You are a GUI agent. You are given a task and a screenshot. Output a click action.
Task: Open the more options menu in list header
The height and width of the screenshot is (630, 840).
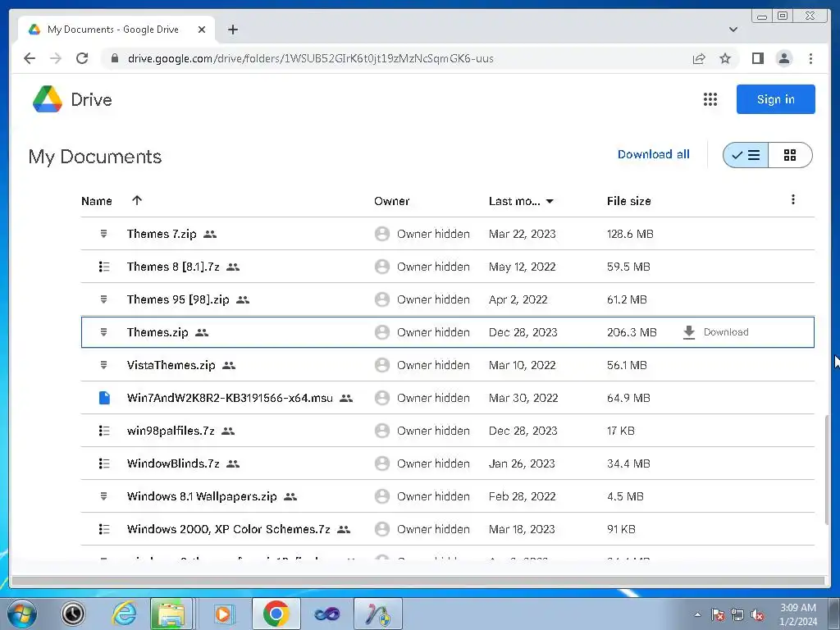(x=793, y=200)
